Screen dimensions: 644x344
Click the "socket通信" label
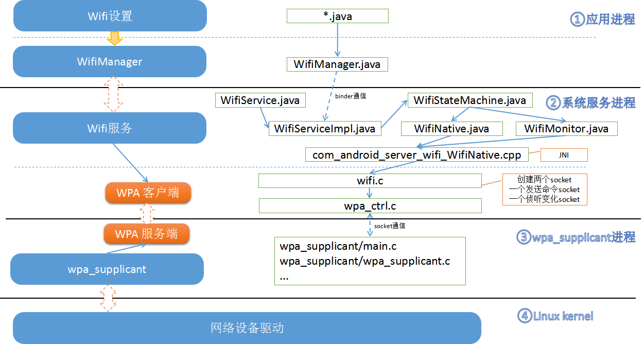click(x=390, y=226)
